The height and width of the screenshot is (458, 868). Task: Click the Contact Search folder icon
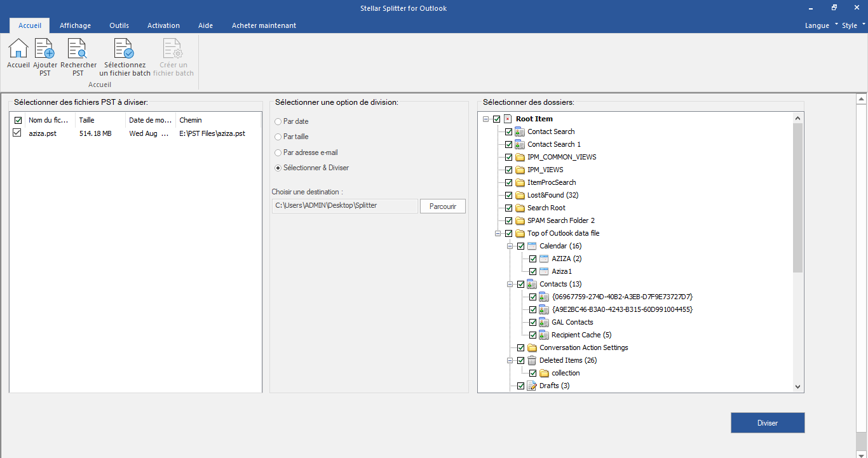pos(520,131)
